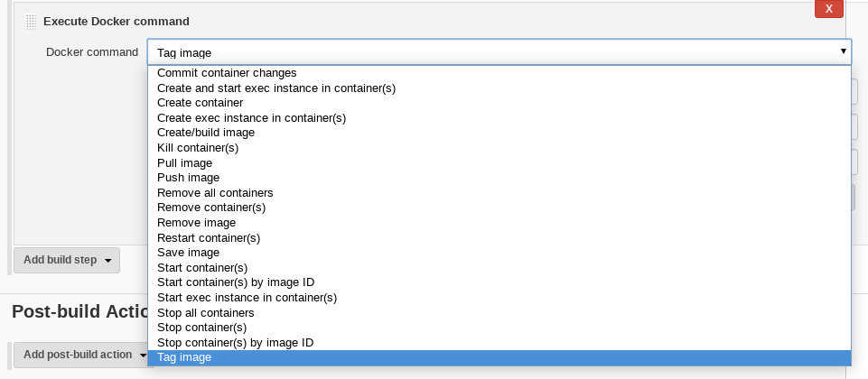Select Pull image command
The height and width of the screenshot is (379, 868).
(x=499, y=163)
